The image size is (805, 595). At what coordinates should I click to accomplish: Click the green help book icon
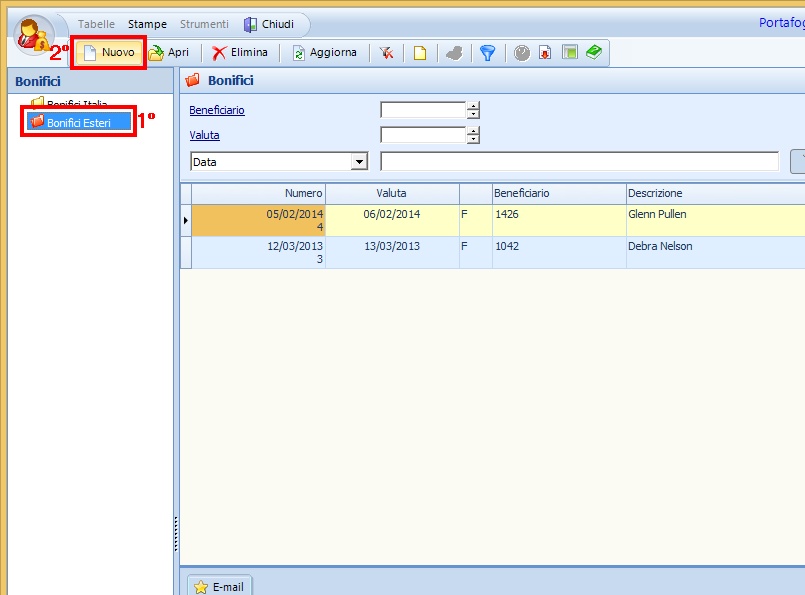pos(594,52)
